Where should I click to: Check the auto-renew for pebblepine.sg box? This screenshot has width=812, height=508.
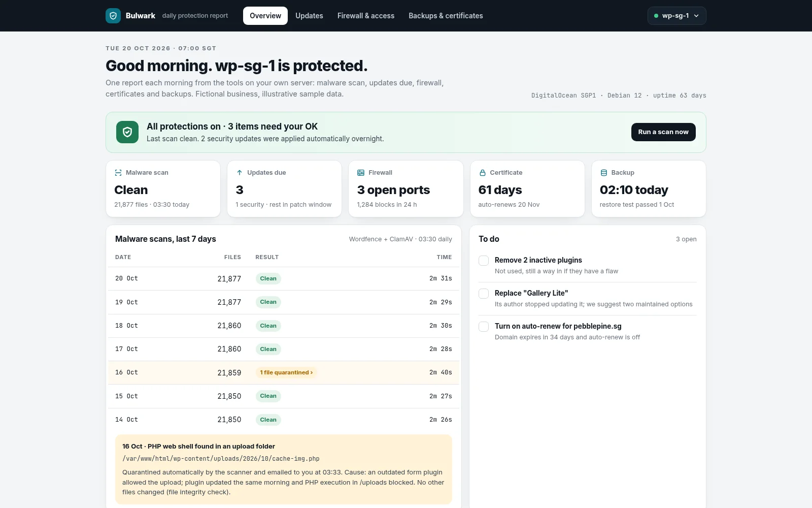[484, 327]
